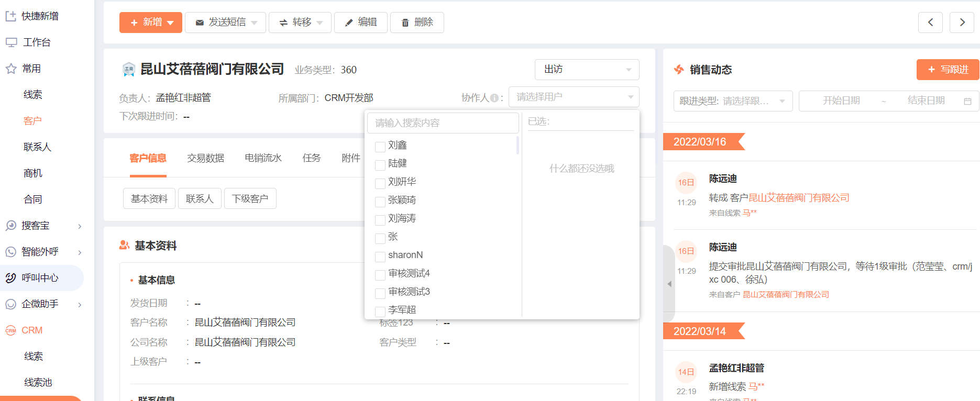
Task: Switch to the 客户信息 tab
Action: point(148,158)
